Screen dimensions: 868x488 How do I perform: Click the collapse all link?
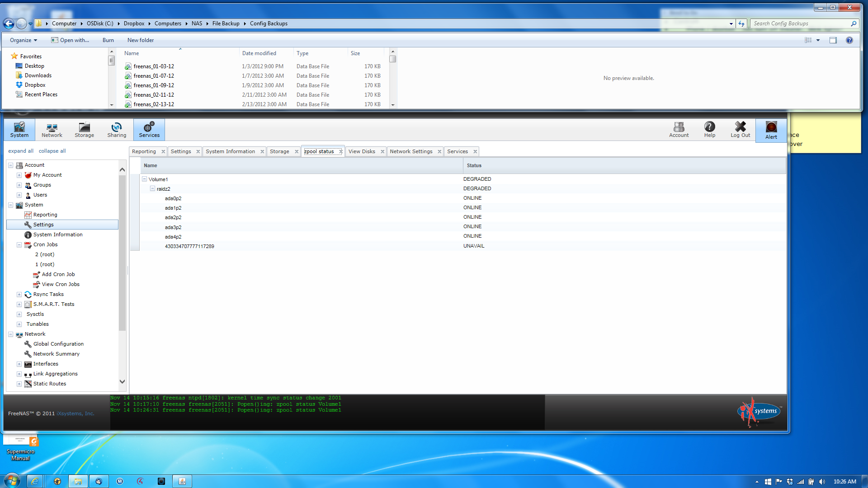52,151
